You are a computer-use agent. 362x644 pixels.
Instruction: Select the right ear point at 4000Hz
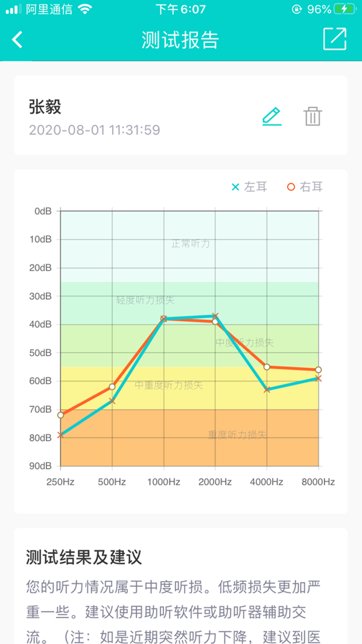click(x=267, y=367)
